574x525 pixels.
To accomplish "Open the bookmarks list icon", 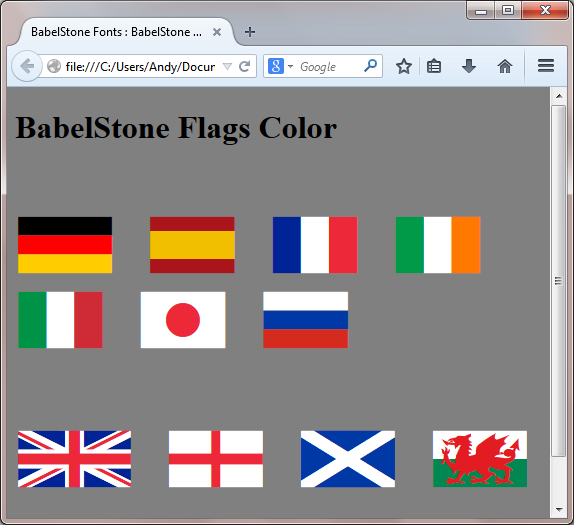I will (x=434, y=66).
